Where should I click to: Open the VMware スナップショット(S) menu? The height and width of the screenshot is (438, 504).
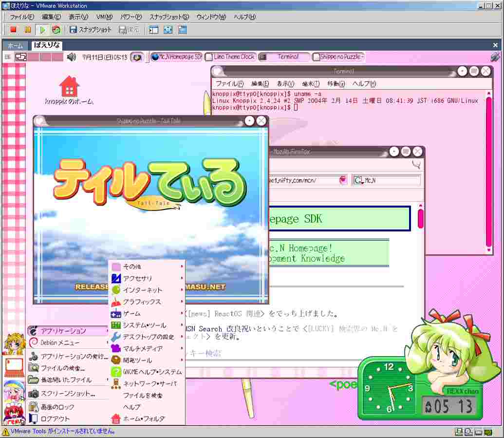tap(168, 17)
